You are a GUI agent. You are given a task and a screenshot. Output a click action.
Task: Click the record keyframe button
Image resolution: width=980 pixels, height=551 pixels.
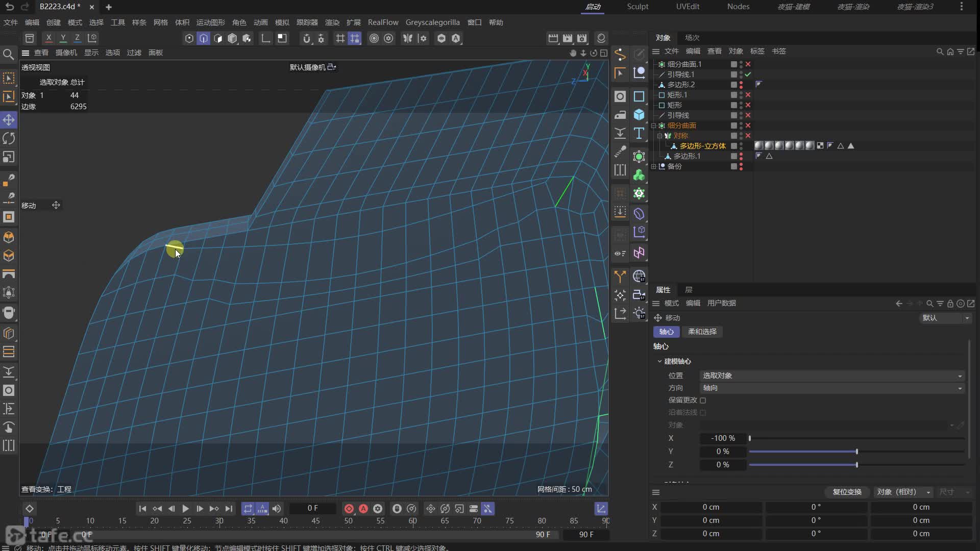[x=349, y=509]
